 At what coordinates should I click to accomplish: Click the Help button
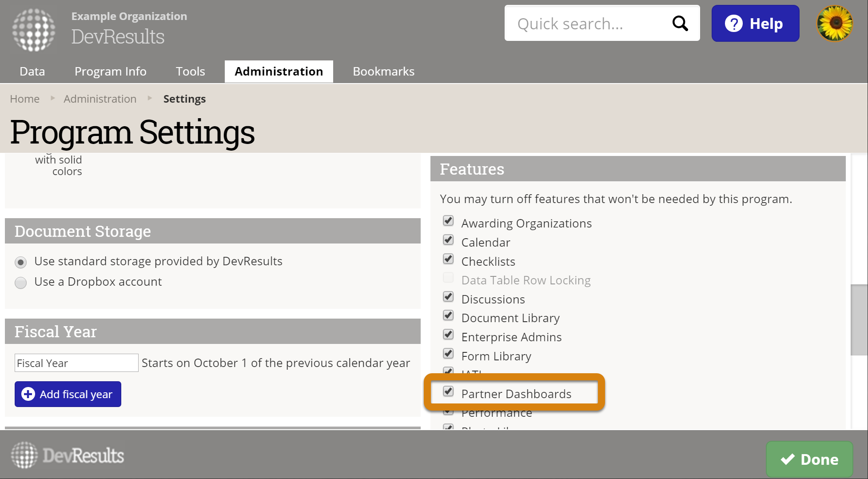[755, 24]
